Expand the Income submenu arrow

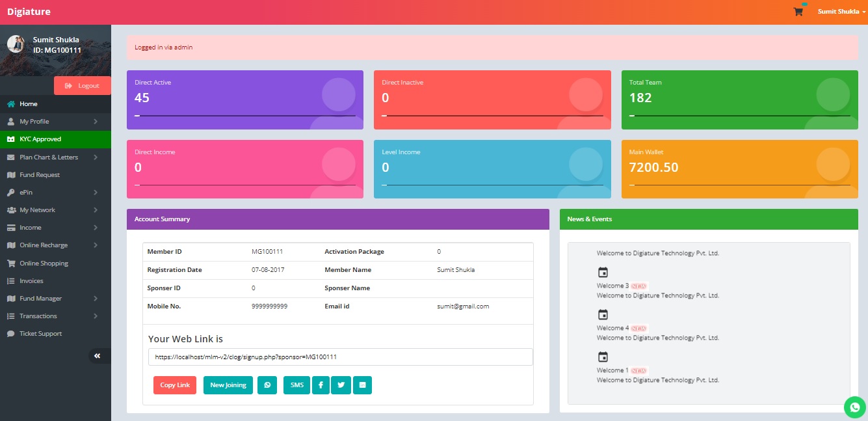95,228
